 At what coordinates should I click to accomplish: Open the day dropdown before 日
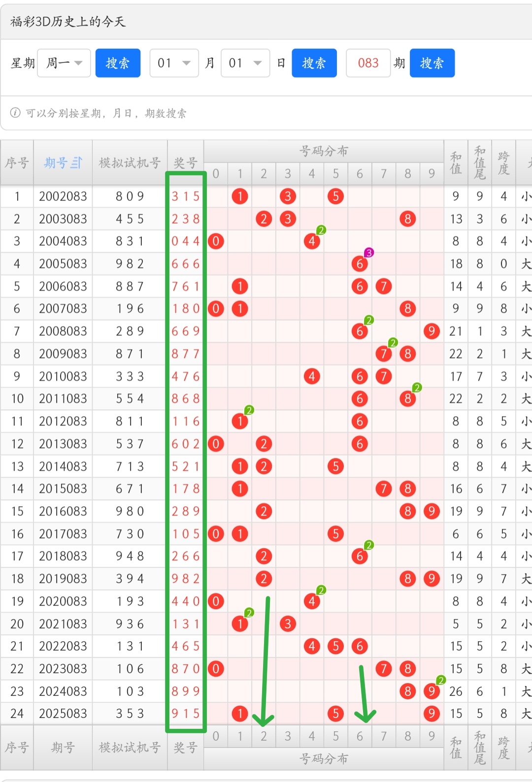point(245,63)
